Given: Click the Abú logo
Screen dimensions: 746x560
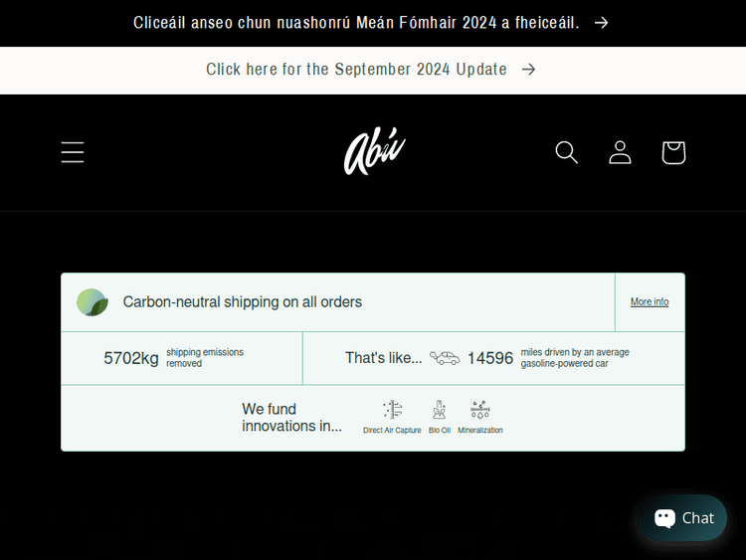Looking at the screenshot, I should click(x=374, y=152).
